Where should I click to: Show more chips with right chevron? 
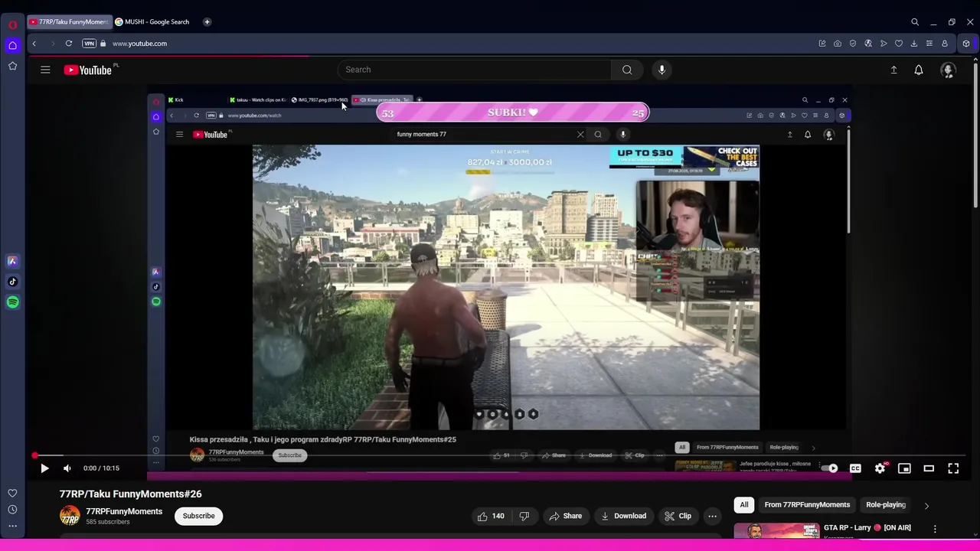[x=926, y=506]
